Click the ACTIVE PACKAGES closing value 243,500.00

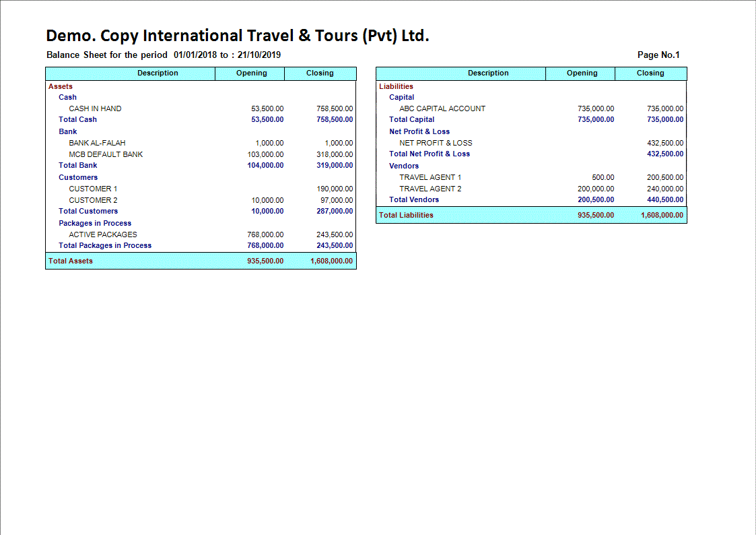335,234
